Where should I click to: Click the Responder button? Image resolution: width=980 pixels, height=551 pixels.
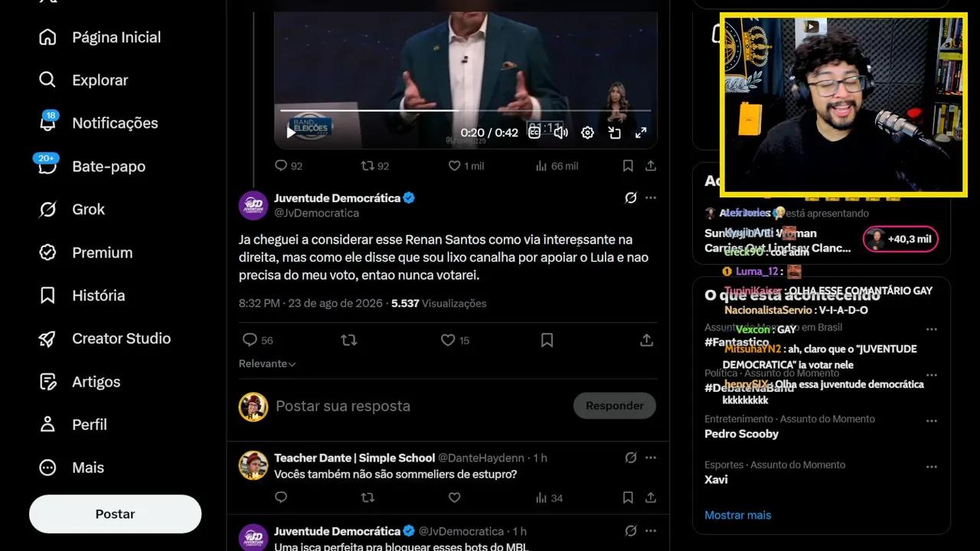[615, 406]
